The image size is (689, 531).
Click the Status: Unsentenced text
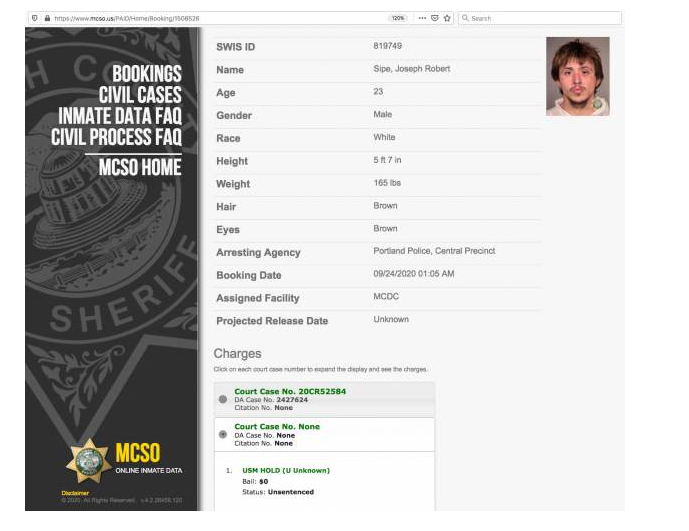[278, 492]
